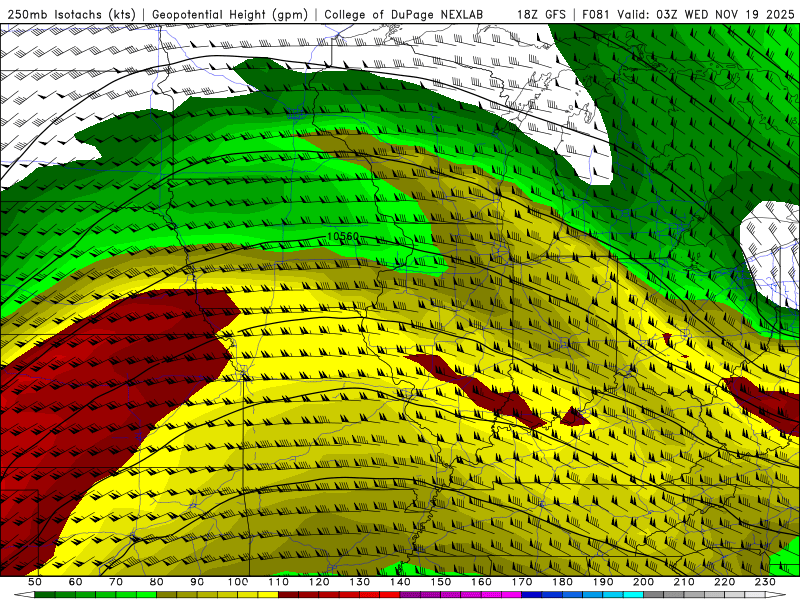Click the 200 knot color scale label
This screenshot has width=800, height=600.
coord(643,582)
